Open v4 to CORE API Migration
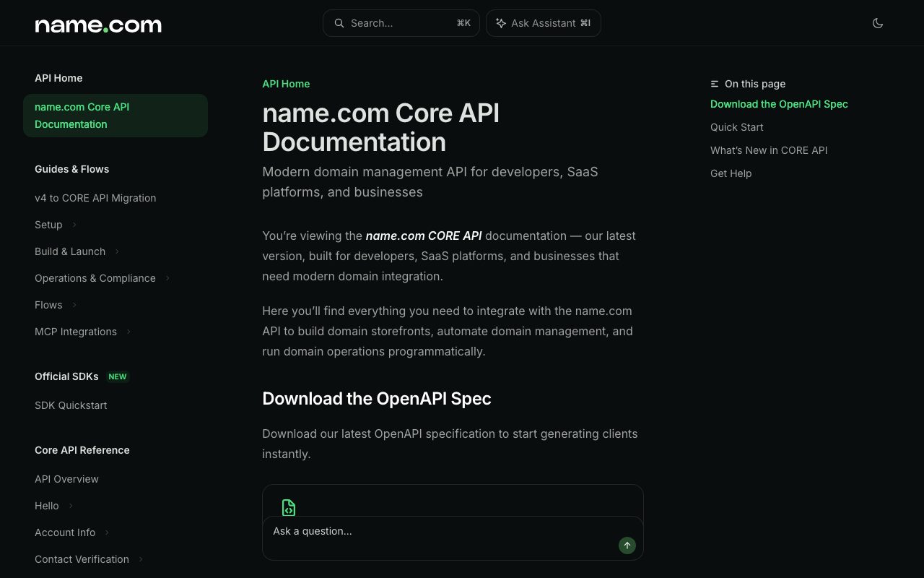 (x=95, y=198)
